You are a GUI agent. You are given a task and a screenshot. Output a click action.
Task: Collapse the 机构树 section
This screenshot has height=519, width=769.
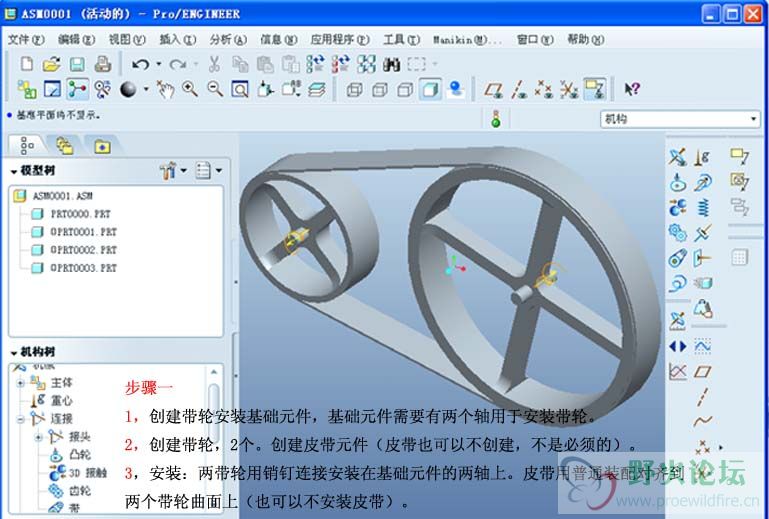(14, 353)
